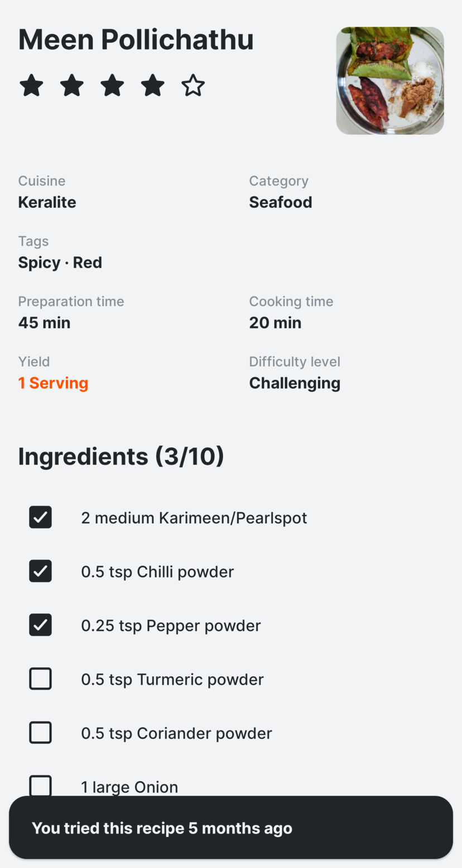
Task: Tap the Challenging difficulty level
Action: [295, 383]
